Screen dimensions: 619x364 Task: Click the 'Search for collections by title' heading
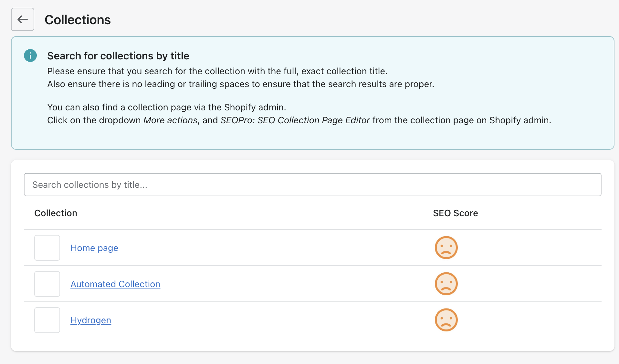(x=118, y=56)
